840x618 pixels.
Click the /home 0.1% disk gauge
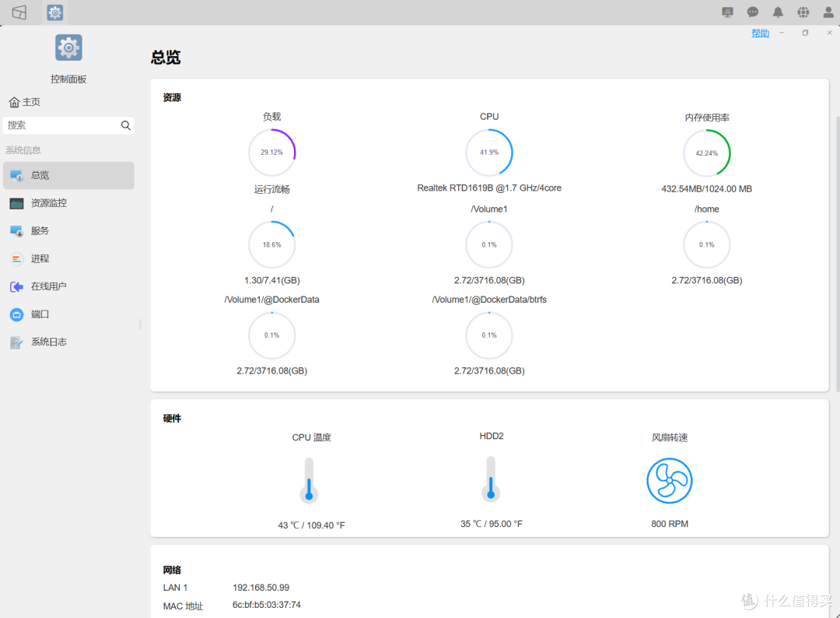tap(706, 245)
